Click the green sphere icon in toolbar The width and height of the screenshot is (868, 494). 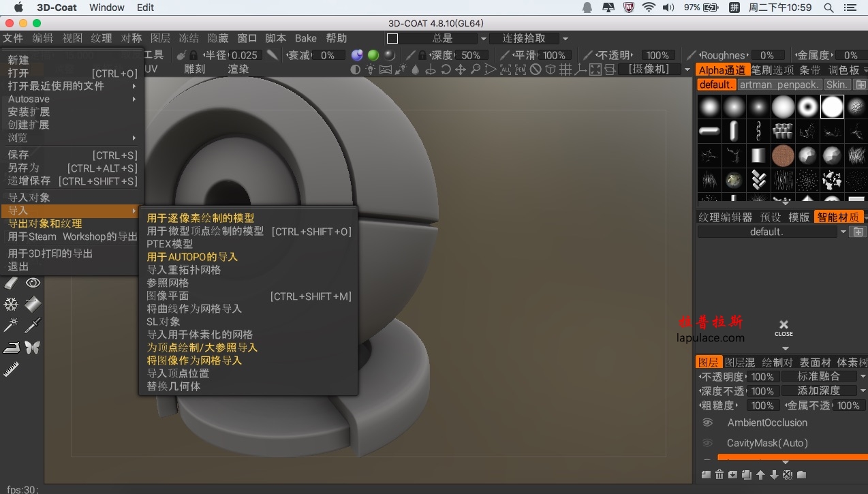point(373,55)
